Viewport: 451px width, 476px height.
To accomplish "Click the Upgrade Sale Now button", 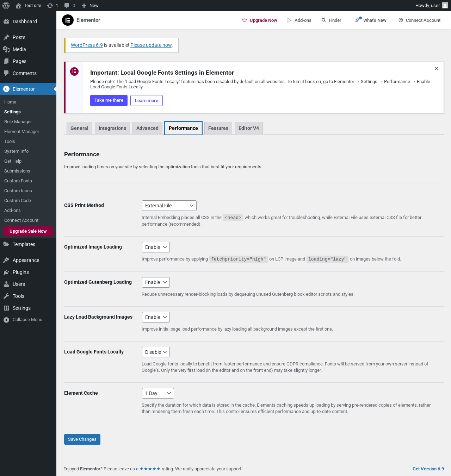I will point(28,231).
